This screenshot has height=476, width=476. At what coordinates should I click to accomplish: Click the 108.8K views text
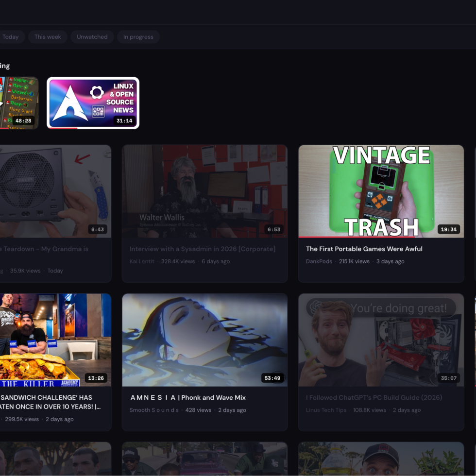(x=370, y=410)
